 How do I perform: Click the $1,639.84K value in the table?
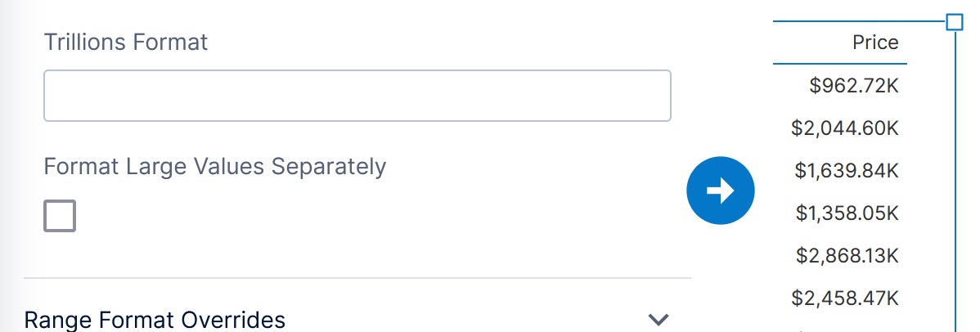pyautogui.click(x=847, y=170)
